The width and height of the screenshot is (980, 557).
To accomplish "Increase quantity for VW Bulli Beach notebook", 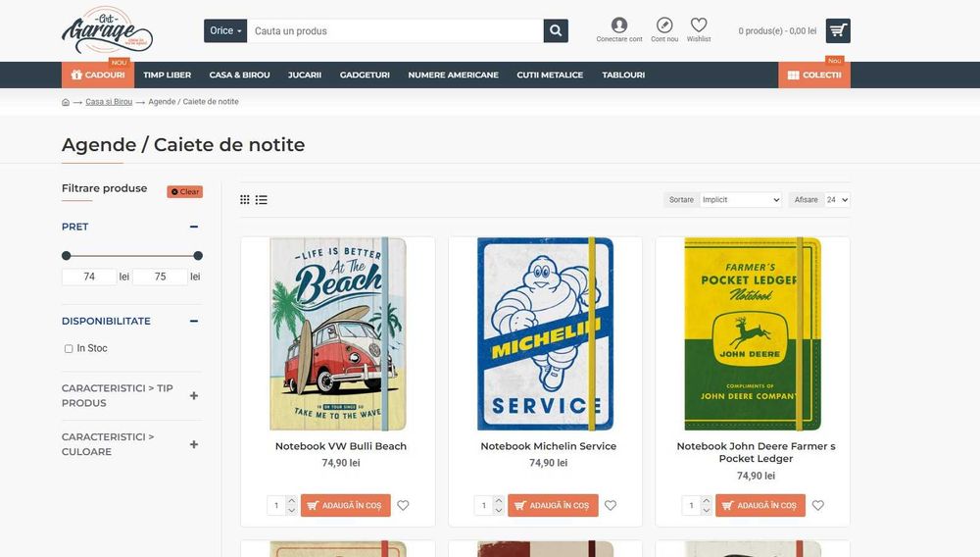I will tap(291, 500).
